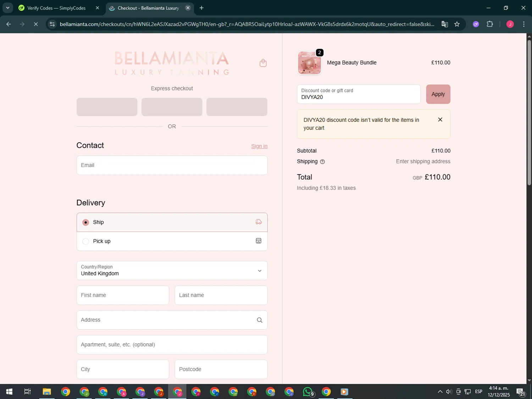
Task: Click the ESP language indicator
Action: click(x=479, y=392)
